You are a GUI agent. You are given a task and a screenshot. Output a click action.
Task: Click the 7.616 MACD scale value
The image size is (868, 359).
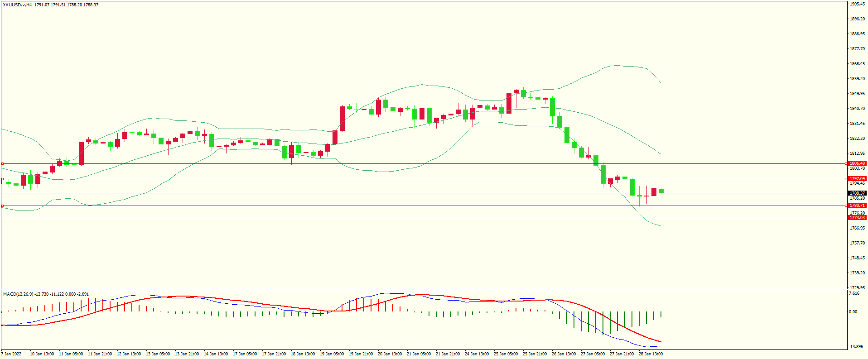(x=854, y=293)
